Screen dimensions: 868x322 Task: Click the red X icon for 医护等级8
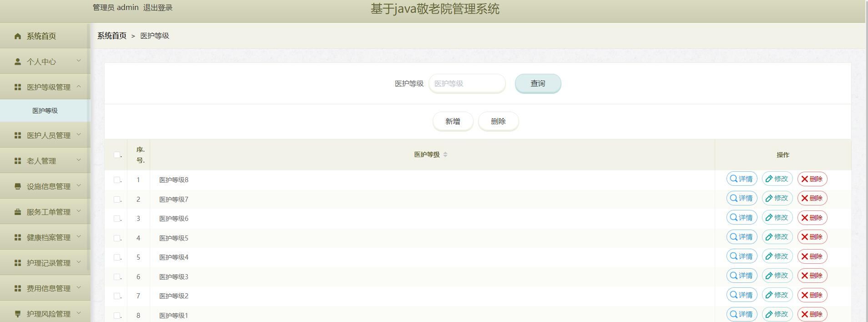point(805,179)
